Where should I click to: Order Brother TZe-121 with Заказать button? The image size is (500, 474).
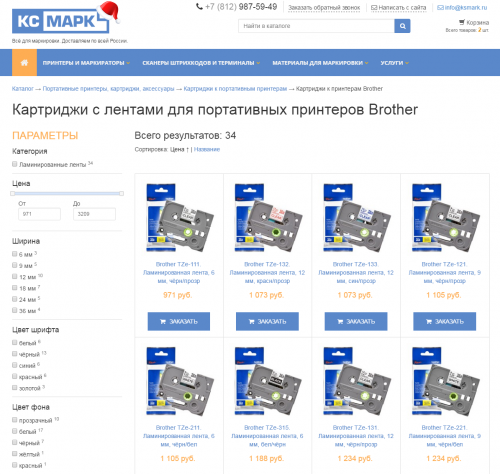445,321
